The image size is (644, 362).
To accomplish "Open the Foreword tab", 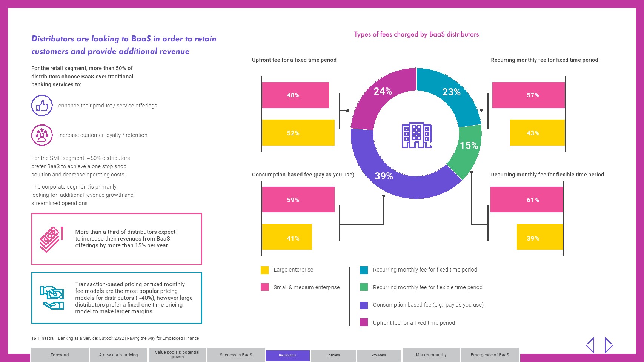I will point(60,355).
